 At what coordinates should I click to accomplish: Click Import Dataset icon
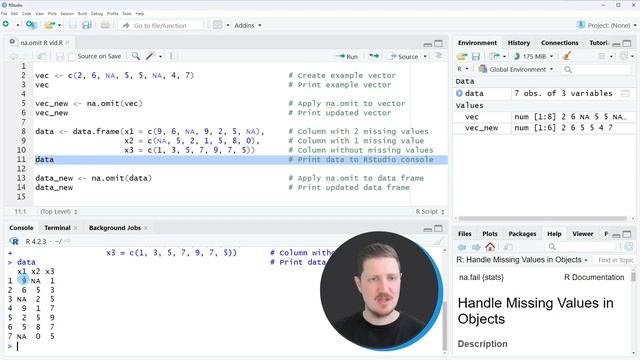(494, 56)
